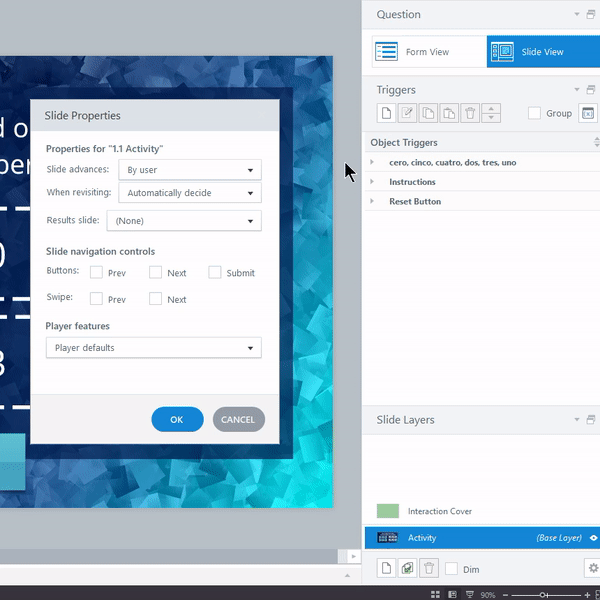Expand the Reset Button trigger group
Screen dimensions: 600x600
pyautogui.click(x=372, y=202)
